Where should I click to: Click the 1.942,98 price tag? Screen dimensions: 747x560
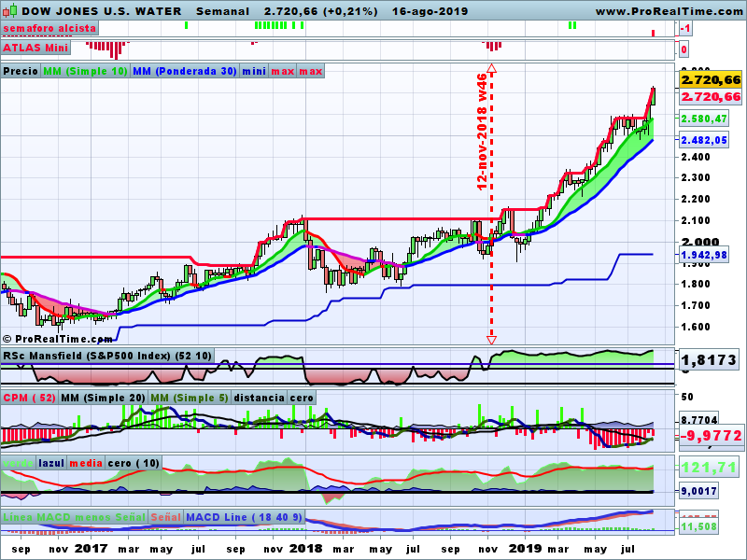pos(704,255)
